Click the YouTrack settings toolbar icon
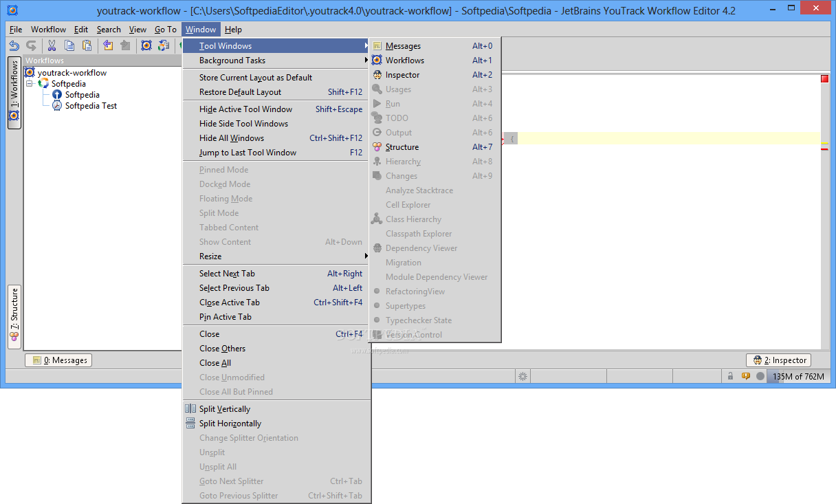Screen dimensions: 836x504 coord(146,45)
